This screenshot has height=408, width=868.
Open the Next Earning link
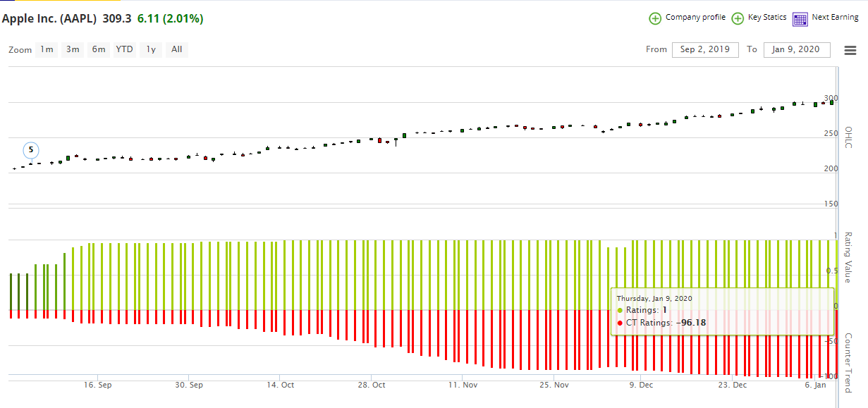(835, 18)
